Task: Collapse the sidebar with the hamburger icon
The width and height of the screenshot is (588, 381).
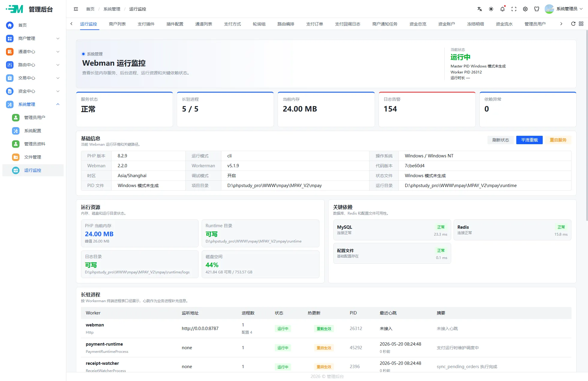Action: 76,9
